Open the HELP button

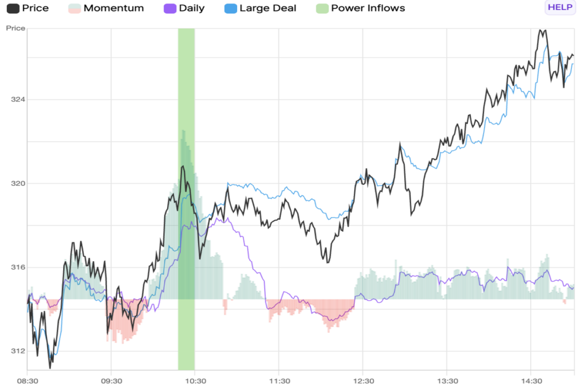560,7
